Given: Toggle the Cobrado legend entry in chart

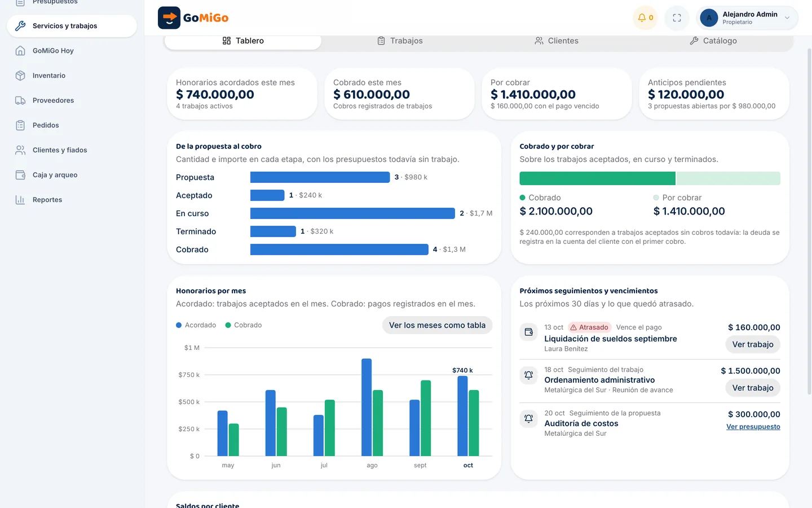Looking at the screenshot, I should pos(244,325).
